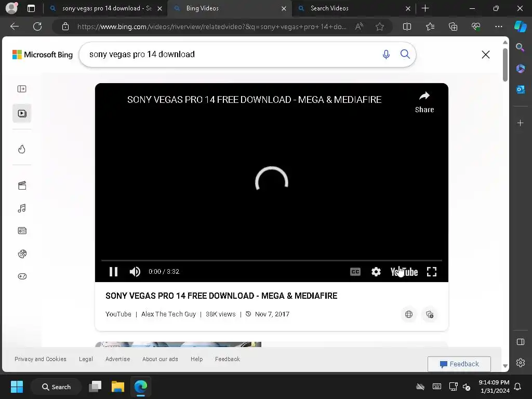This screenshot has width=532, height=399.
Task: Open Outlook in Edge sidebar
Action: 520,89
